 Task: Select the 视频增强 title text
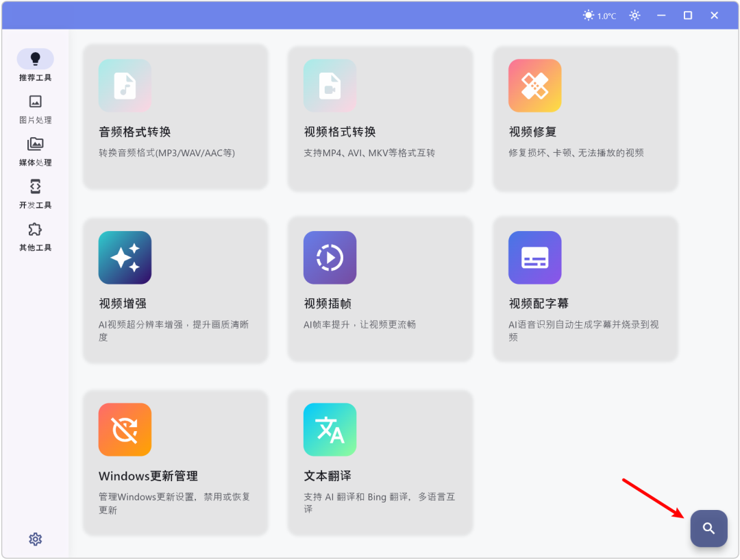[122, 304]
